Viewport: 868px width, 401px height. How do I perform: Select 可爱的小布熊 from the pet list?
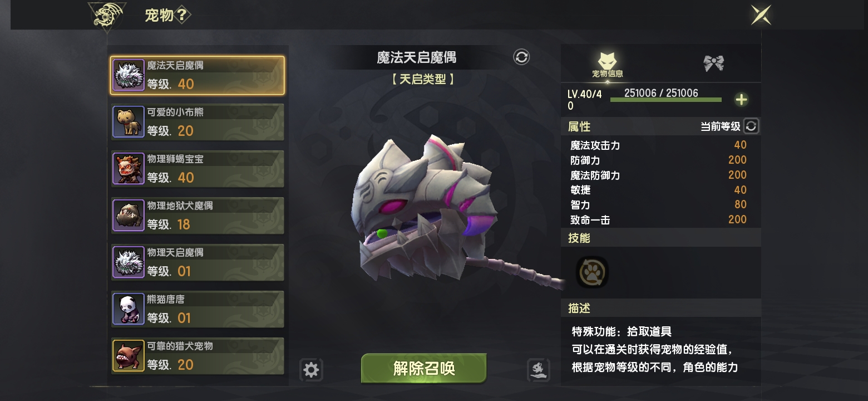click(x=198, y=122)
